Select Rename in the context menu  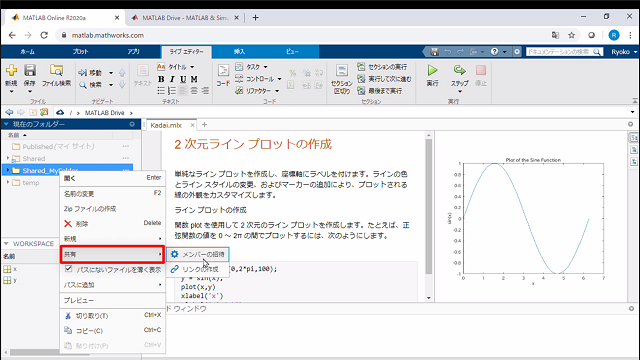[x=112, y=193]
